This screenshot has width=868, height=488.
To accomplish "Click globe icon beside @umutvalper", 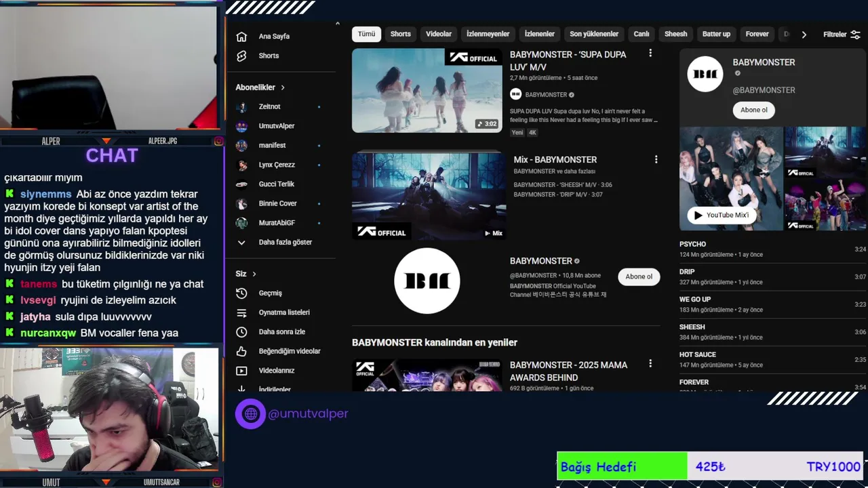I will pos(250,413).
